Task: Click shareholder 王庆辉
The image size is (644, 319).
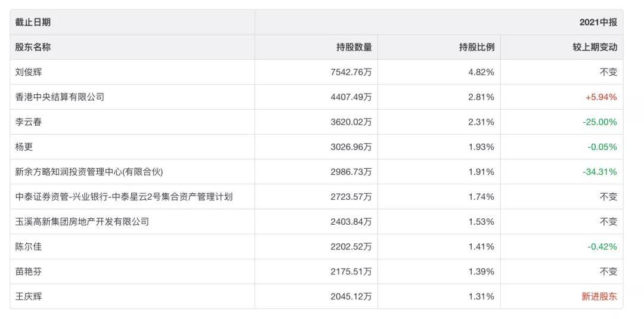Action: (29, 296)
